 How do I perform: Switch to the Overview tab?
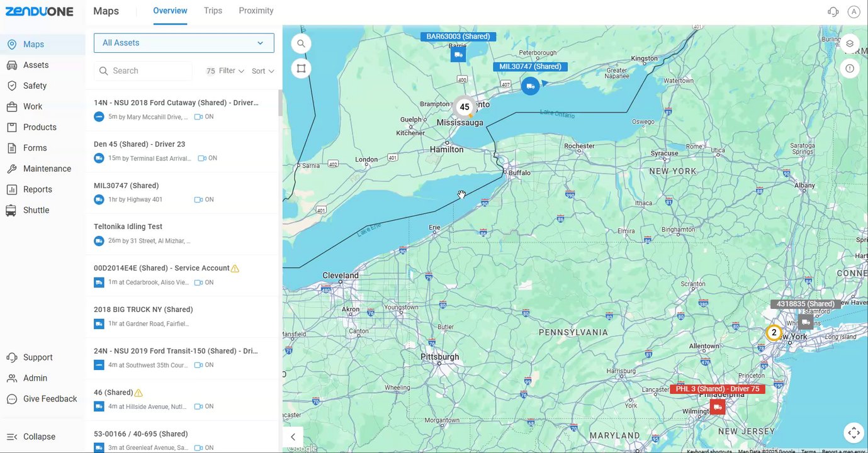click(x=170, y=11)
